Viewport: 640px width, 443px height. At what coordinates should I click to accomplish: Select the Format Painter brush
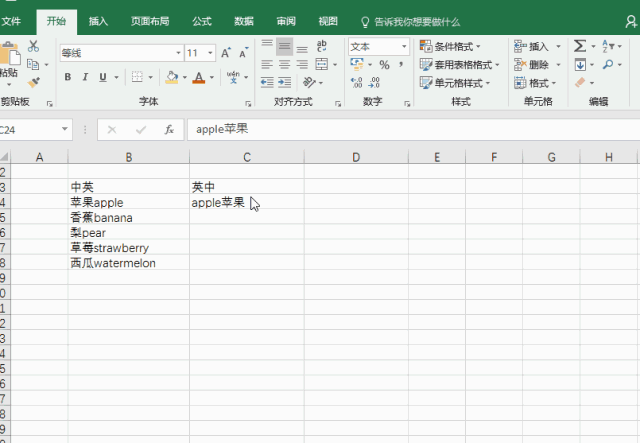(x=33, y=82)
